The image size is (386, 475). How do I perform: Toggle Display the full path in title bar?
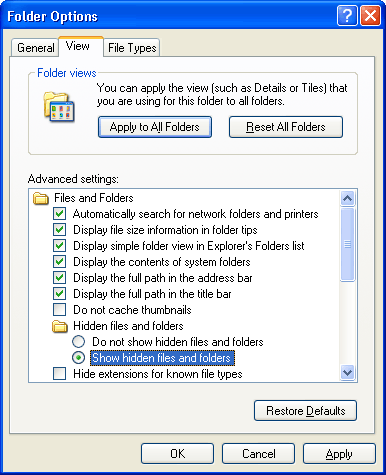pos(60,294)
